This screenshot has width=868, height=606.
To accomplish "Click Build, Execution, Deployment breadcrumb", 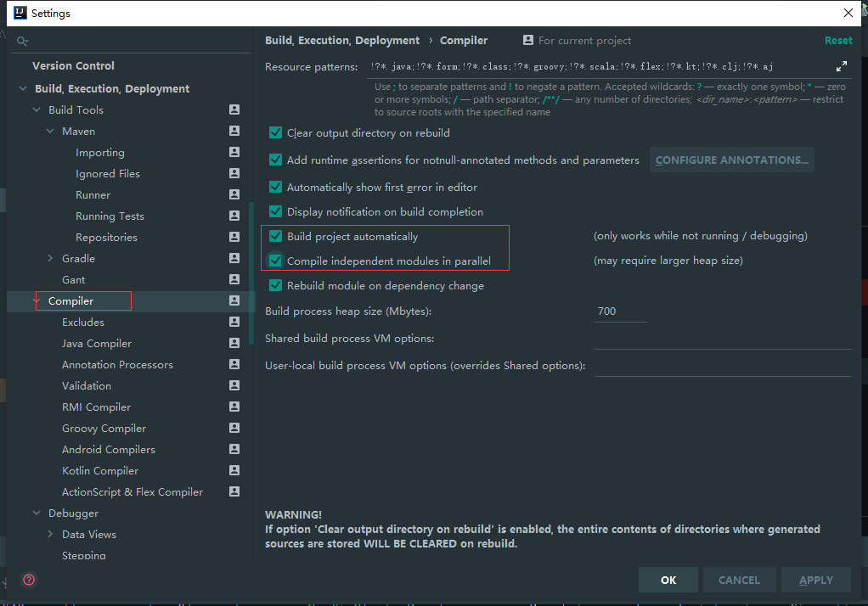I will click(x=342, y=41).
